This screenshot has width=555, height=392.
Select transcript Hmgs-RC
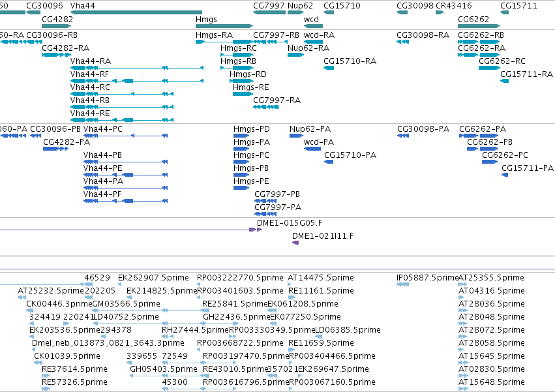(x=237, y=55)
